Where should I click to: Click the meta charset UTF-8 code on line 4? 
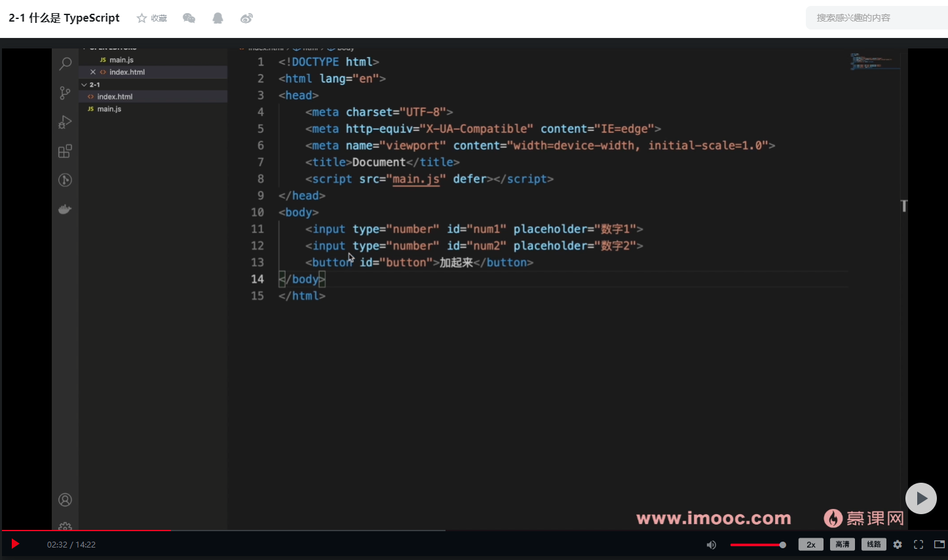(379, 112)
